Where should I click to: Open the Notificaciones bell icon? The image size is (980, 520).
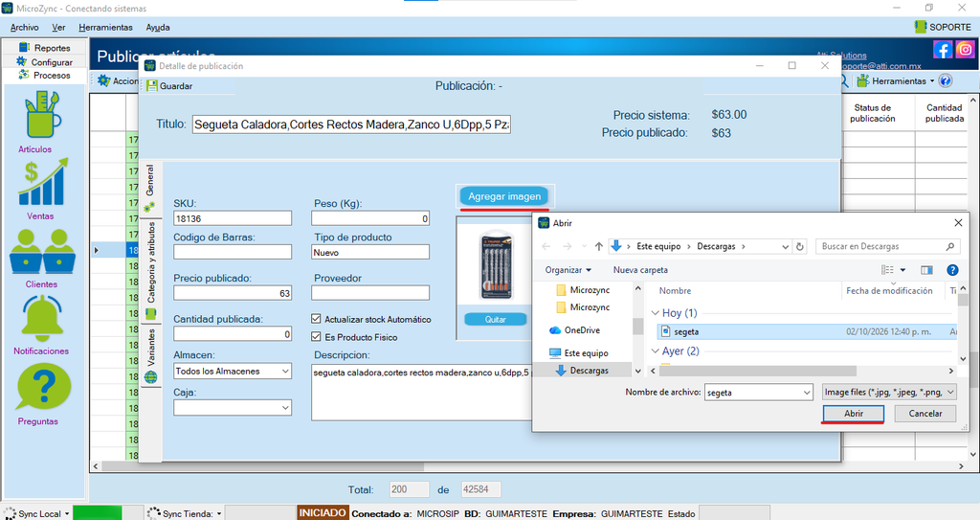(x=42, y=319)
